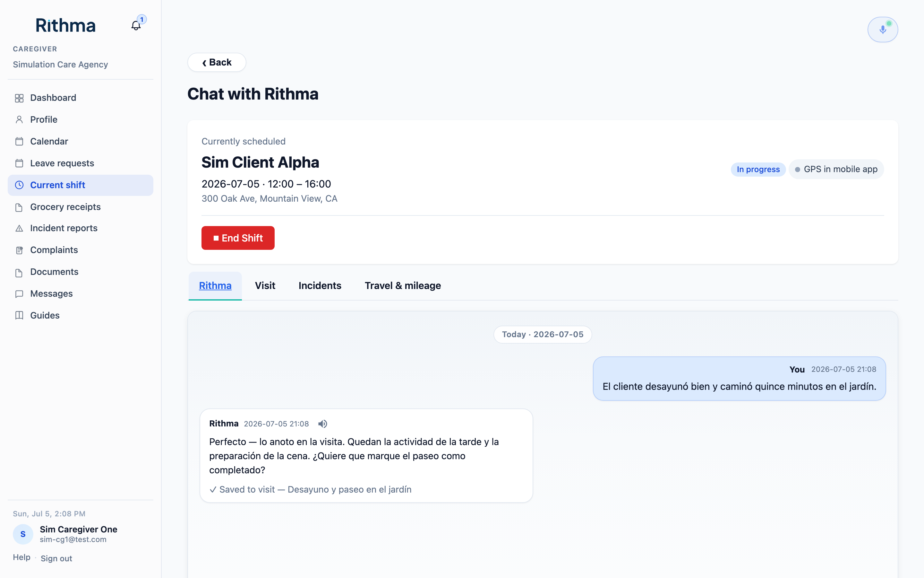Click Saved to visit confirmation note
This screenshot has height=578, width=924.
tap(311, 490)
